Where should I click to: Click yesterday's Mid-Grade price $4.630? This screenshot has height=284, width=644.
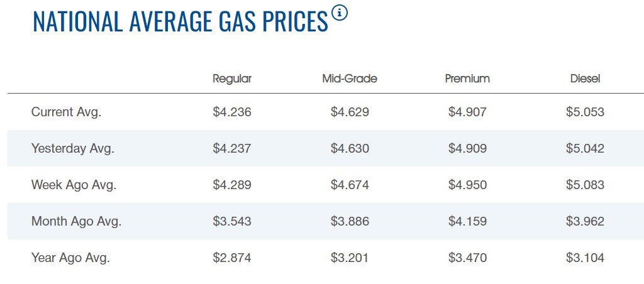[350, 149]
